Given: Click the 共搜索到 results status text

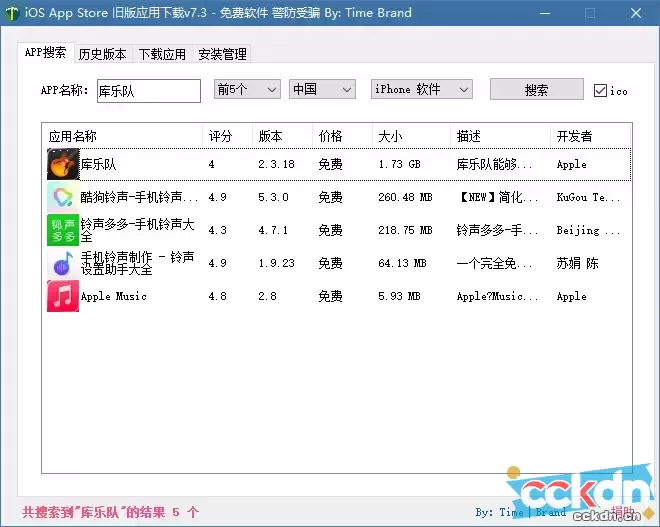Looking at the screenshot, I should coord(110,512).
